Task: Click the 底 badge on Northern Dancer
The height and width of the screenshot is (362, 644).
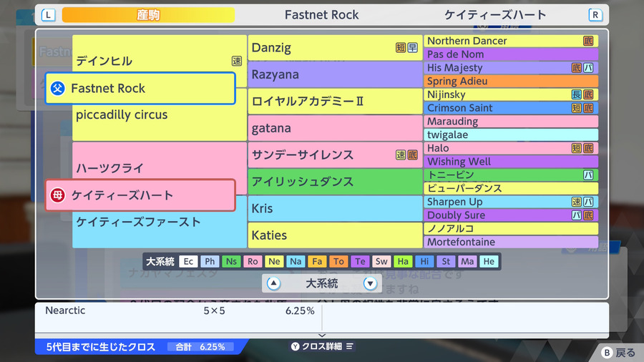Action: [x=588, y=41]
